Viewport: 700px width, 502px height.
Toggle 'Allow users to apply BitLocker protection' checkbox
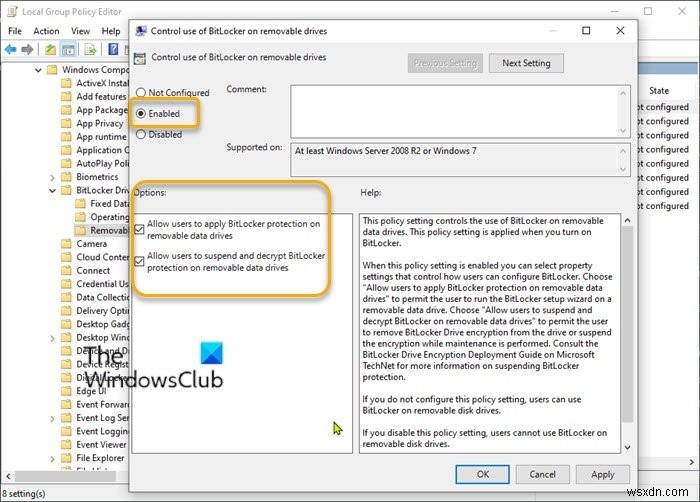coord(139,229)
